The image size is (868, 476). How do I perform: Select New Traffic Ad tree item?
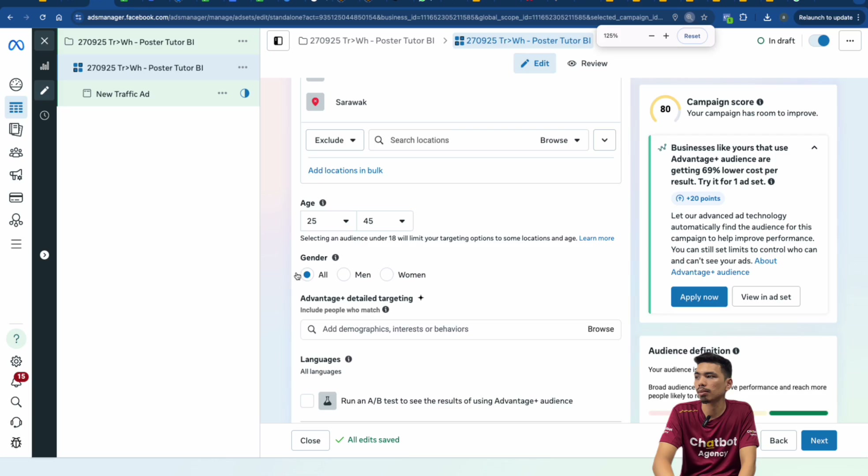click(x=123, y=94)
